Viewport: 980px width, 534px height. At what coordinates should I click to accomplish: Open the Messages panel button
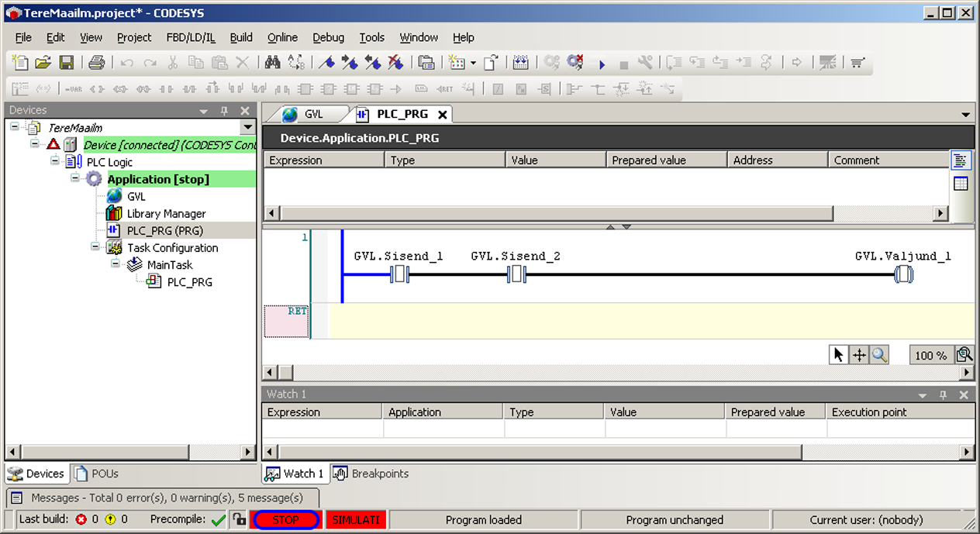[x=163, y=498]
